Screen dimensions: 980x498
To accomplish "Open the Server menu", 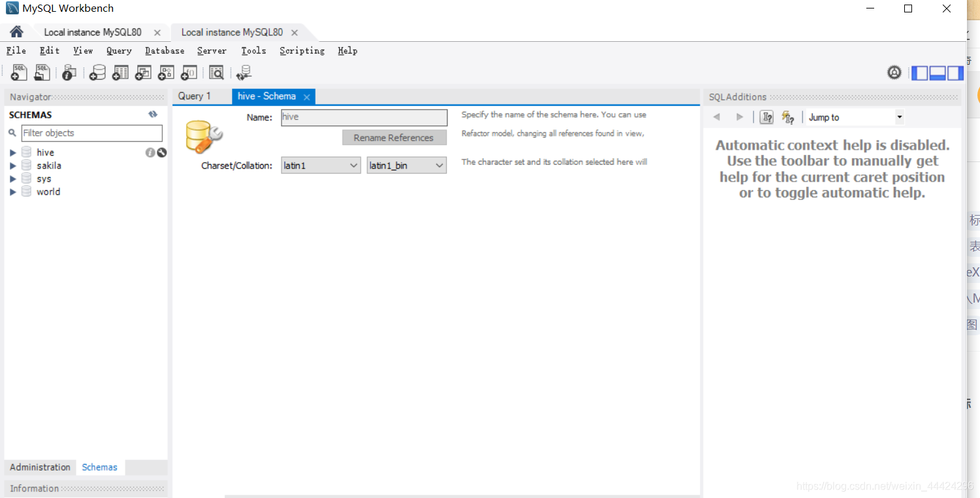I will coord(212,50).
